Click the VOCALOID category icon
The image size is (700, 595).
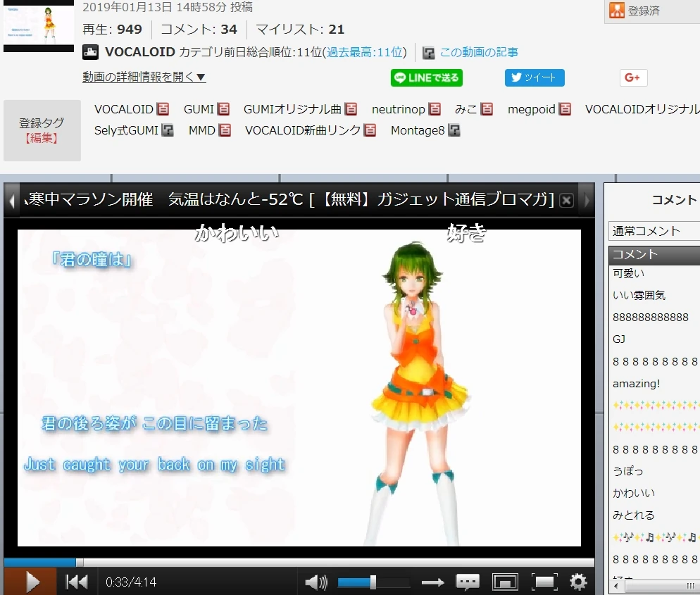point(91,52)
